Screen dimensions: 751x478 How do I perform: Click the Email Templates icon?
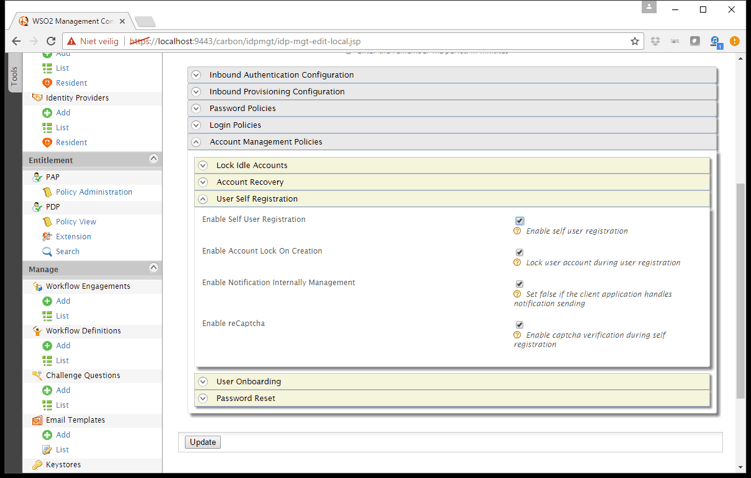point(37,420)
